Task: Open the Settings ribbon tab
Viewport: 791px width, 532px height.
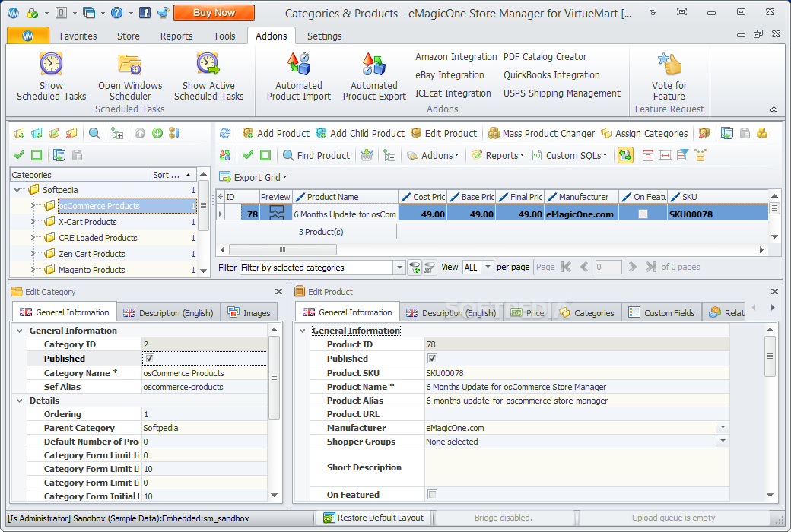Action: 324,36
